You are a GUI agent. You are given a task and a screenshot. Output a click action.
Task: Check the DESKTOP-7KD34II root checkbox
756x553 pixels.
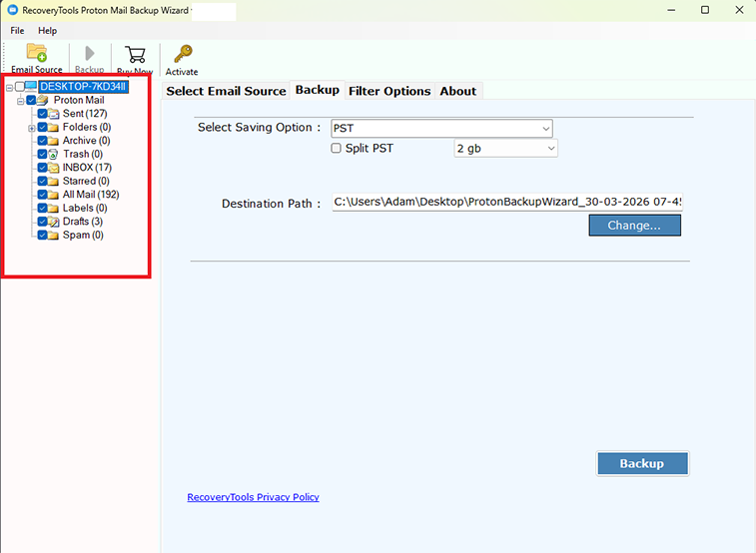[20, 86]
